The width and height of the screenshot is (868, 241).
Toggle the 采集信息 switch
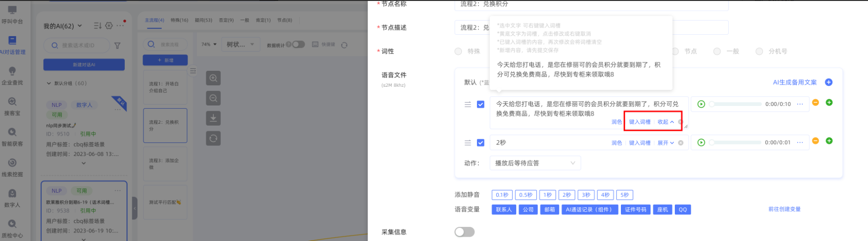[464, 232]
